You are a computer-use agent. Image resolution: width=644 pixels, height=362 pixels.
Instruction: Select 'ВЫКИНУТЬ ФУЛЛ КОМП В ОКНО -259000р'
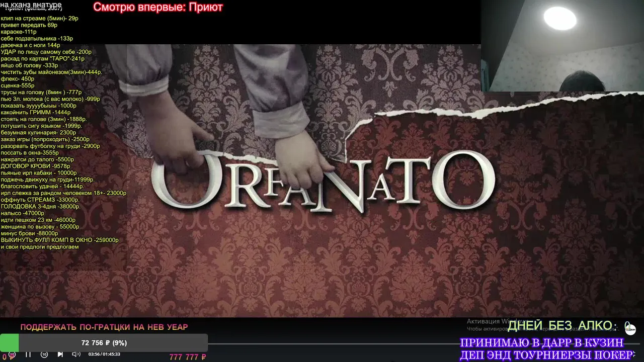click(60, 240)
